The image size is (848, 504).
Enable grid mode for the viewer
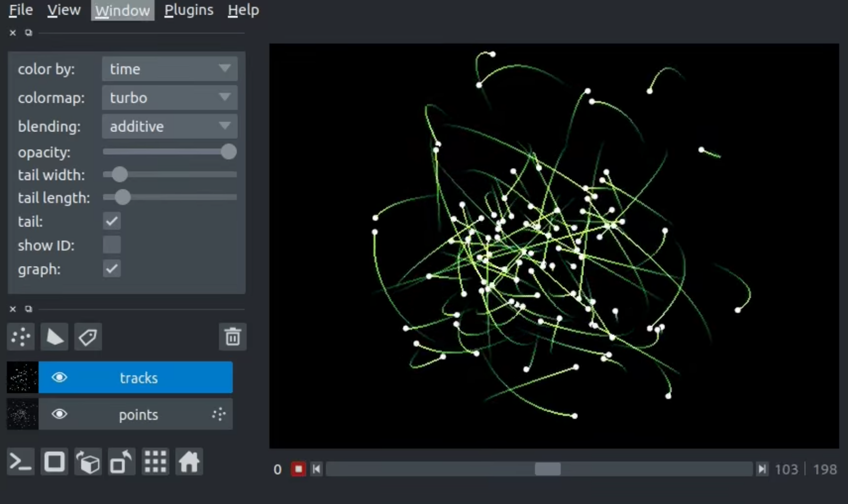click(155, 462)
